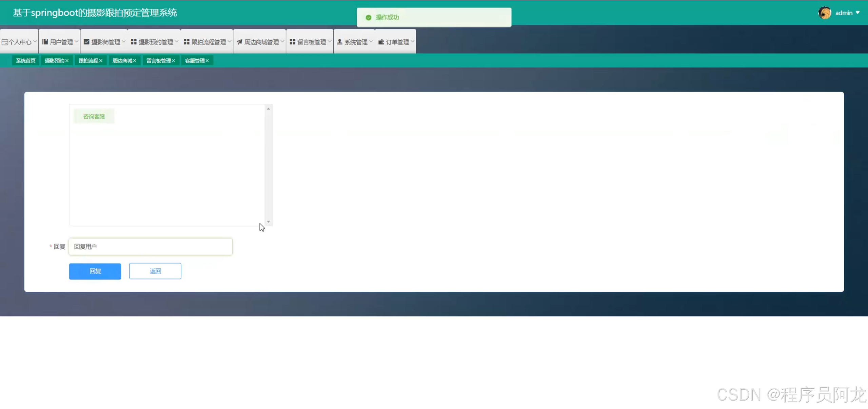Image resolution: width=868 pixels, height=409 pixels.
Task: Open the admin account dropdown
Action: [847, 13]
